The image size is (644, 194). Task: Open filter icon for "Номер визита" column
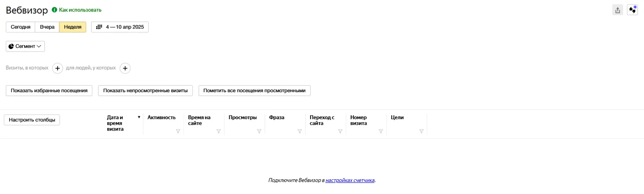click(381, 131)
